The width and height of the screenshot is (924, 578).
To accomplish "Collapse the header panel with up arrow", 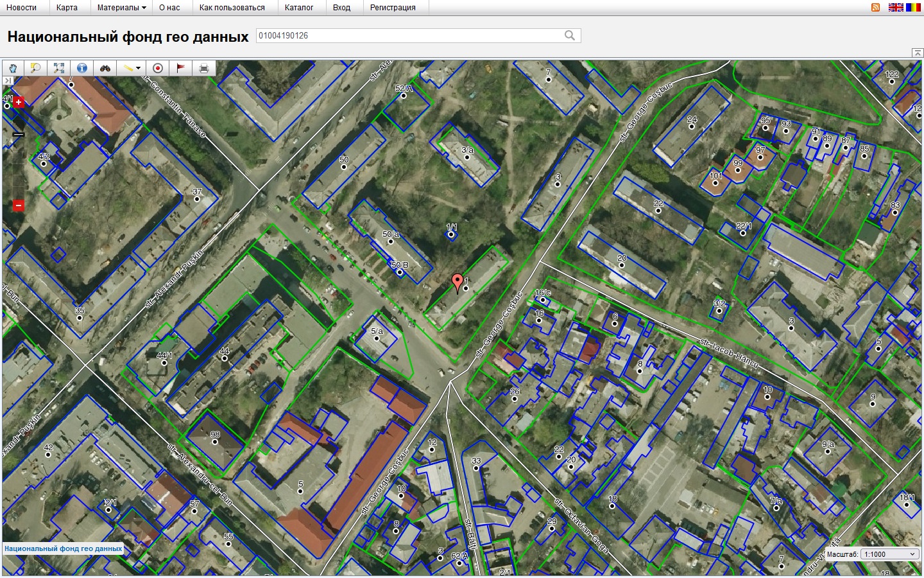I will pos(917,53).
